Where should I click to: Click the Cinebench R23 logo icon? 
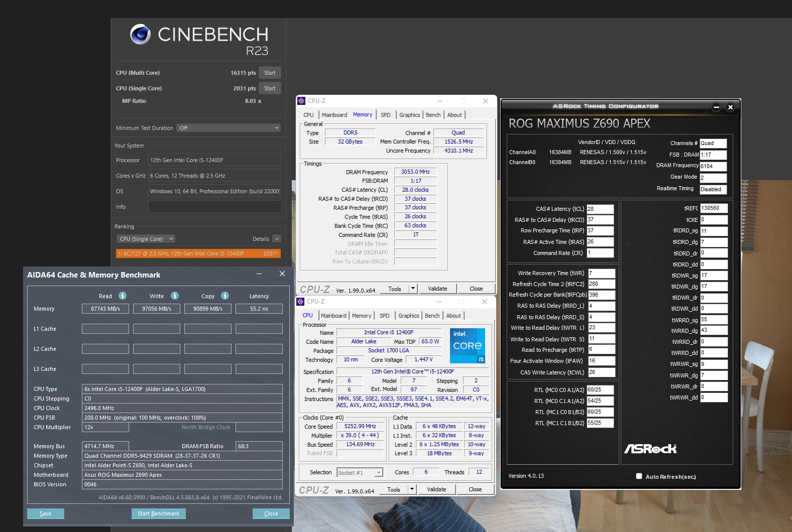point(140,34)
